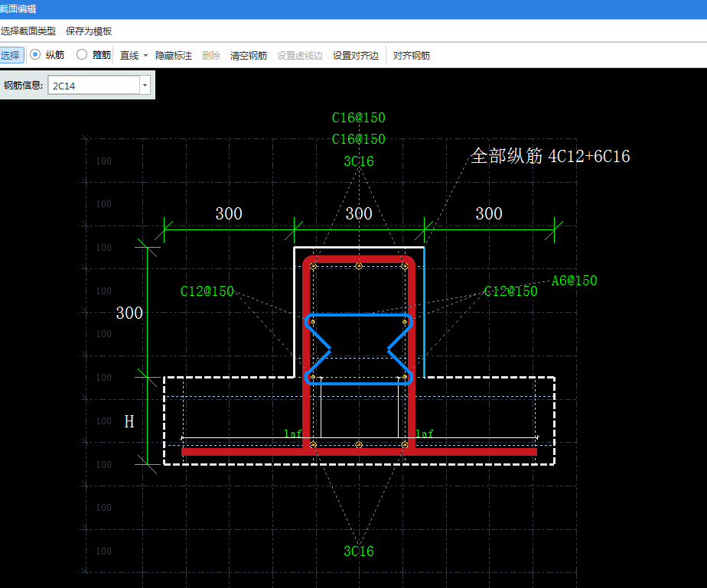The image size is (707, 588).
Task: Click the top-middle yellow rebar point
Action: [x=359, y=266]
